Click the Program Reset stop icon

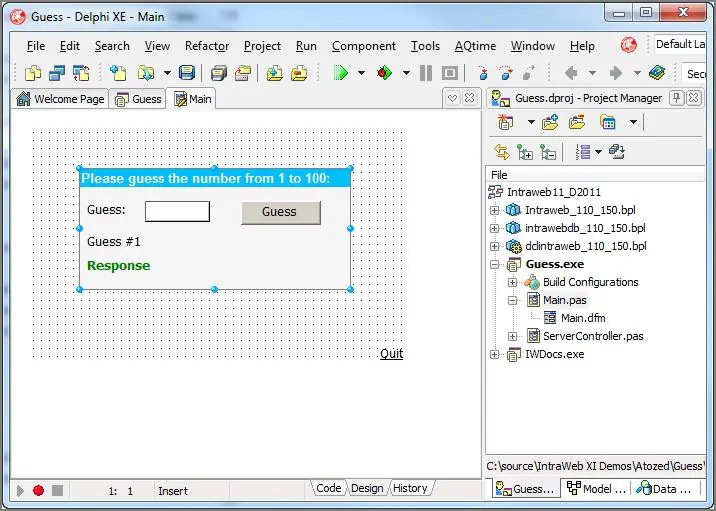pyautogui.click(x=450, y=73)
